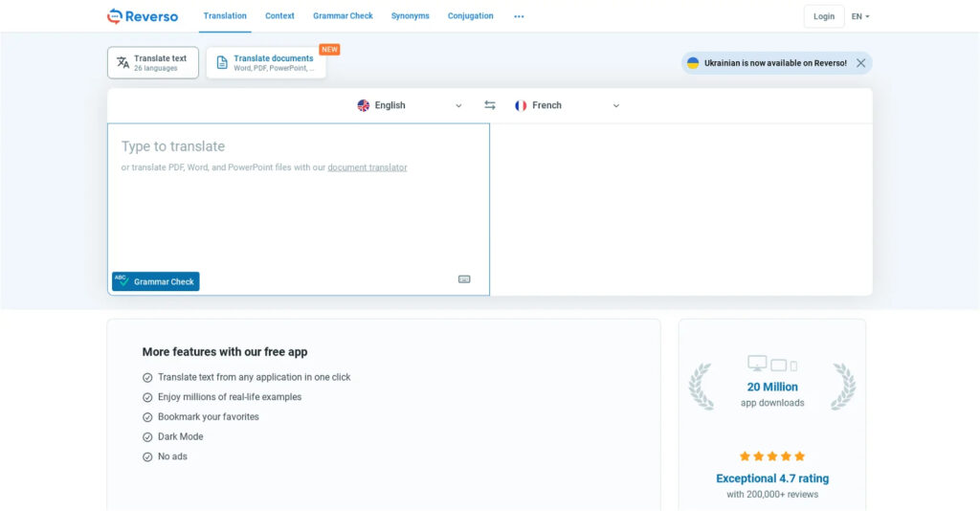Expand the English source language dropdown
Screen dimensions: 980x511
(x=458, y=106)
